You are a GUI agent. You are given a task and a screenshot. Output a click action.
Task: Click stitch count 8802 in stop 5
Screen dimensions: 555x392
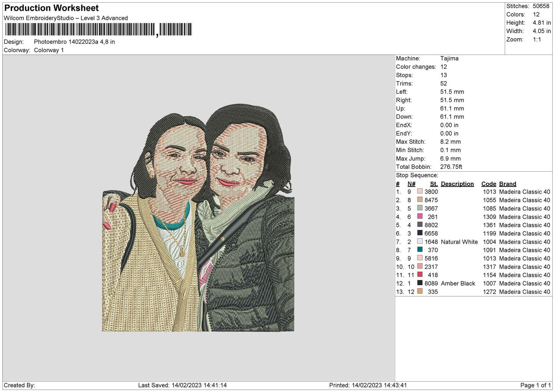(431, 225)
